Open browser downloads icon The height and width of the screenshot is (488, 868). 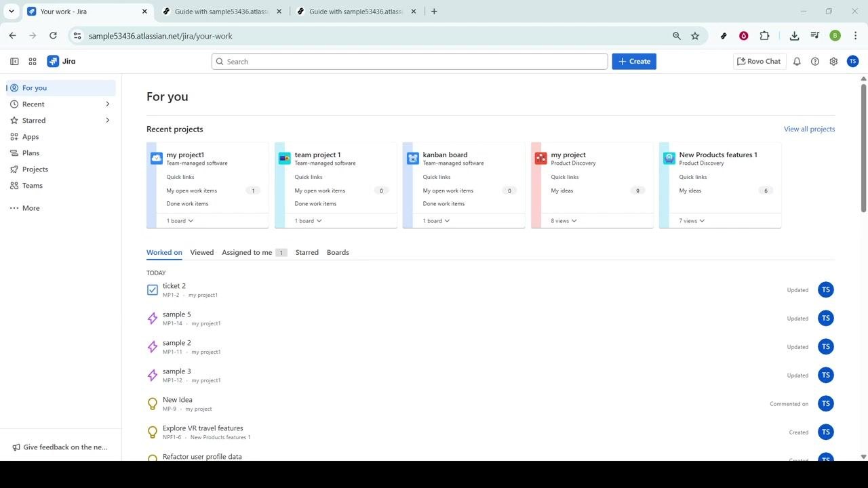point(794,36)
